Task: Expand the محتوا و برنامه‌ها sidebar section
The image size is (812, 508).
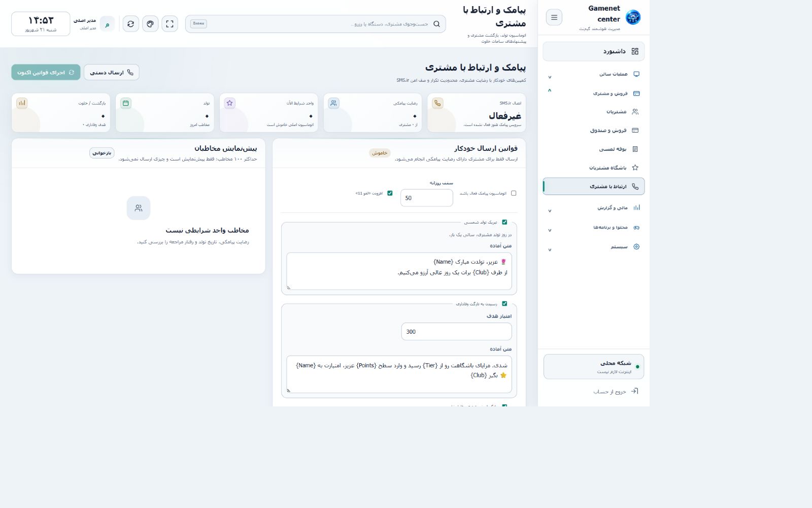Action: click(x=594, y=228)
